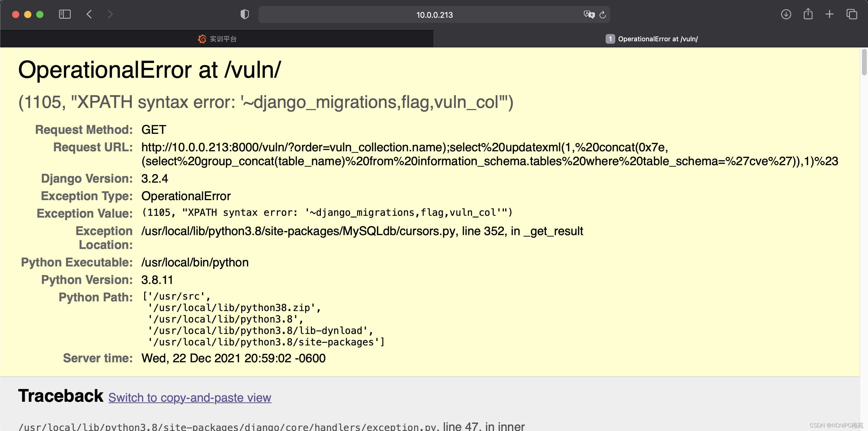Click the 实训平台 tab favicon
The height and width of the screenshot is (431, 868).
[202, 39]
